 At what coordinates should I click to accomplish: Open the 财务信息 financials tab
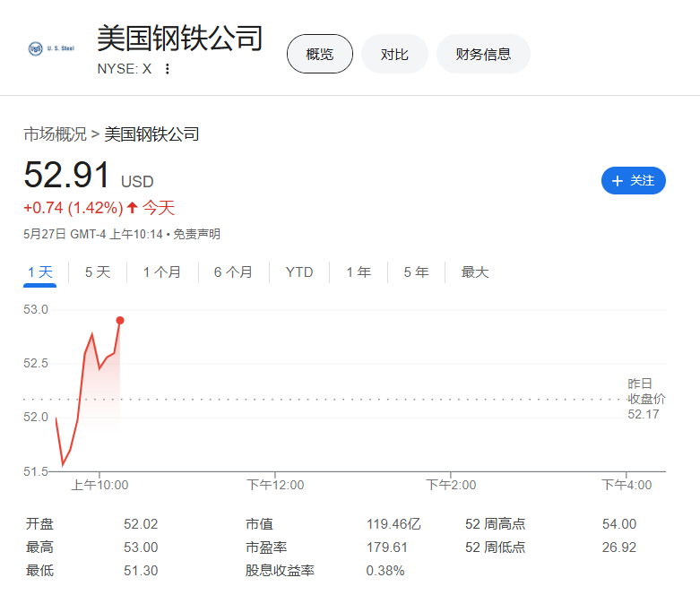483,54
